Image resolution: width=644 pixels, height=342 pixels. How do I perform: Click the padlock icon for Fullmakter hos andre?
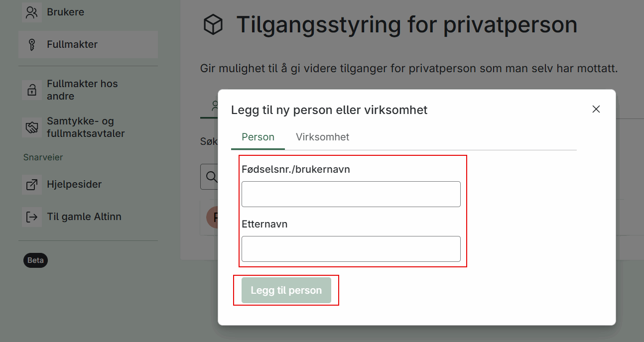[x=32, y=90]
